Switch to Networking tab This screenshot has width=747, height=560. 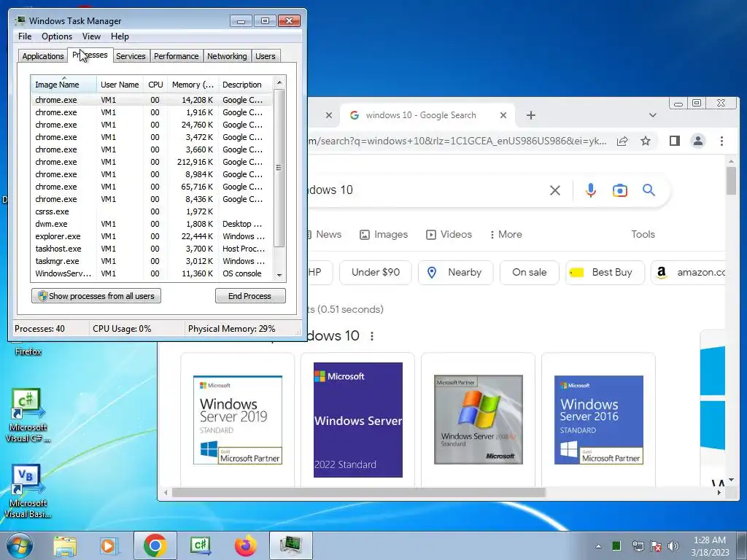(227, 56)
